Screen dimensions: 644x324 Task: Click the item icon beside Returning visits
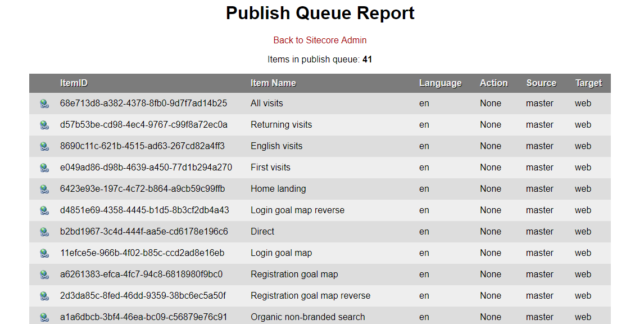44,125
